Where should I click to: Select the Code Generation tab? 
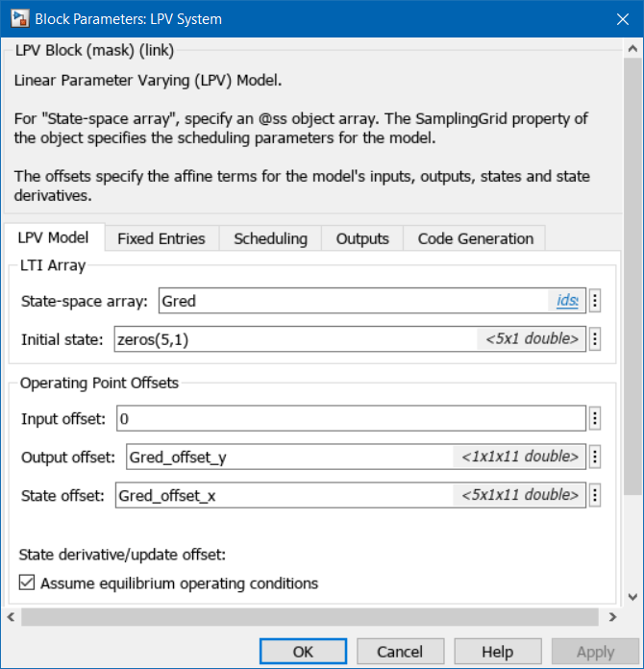[475, 238]
